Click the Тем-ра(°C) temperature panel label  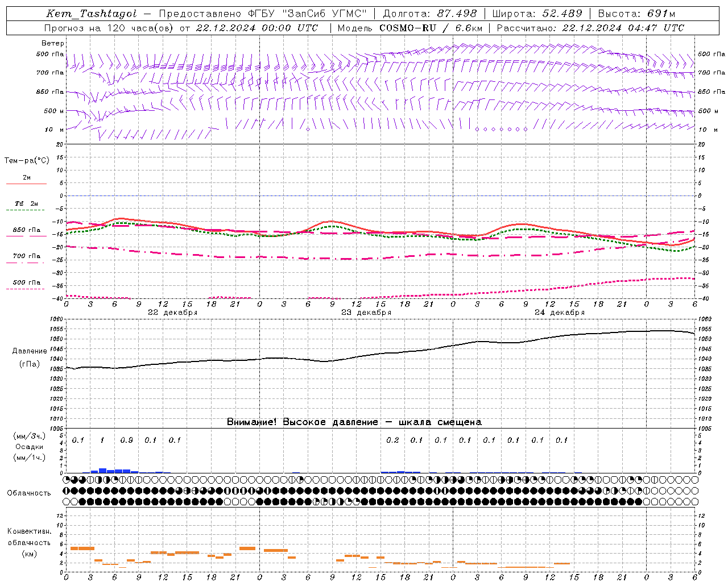point(27,161)
